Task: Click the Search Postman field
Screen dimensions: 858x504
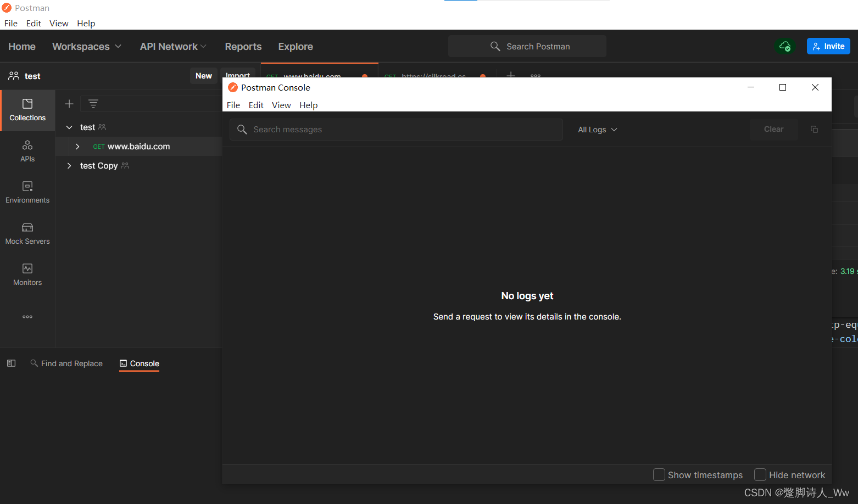Action: (x=527, y=46)
